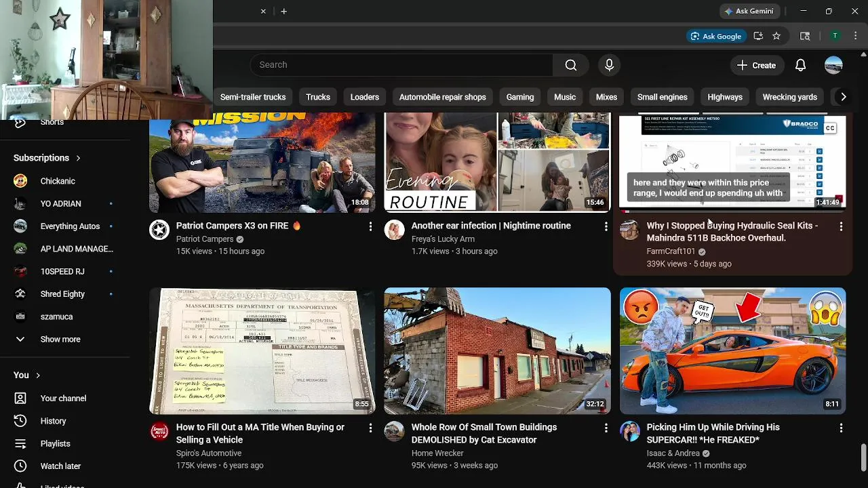Seek the Hydraulic Seal Kits preview progress bar
The image size is (868, 488).
(732, 211)
